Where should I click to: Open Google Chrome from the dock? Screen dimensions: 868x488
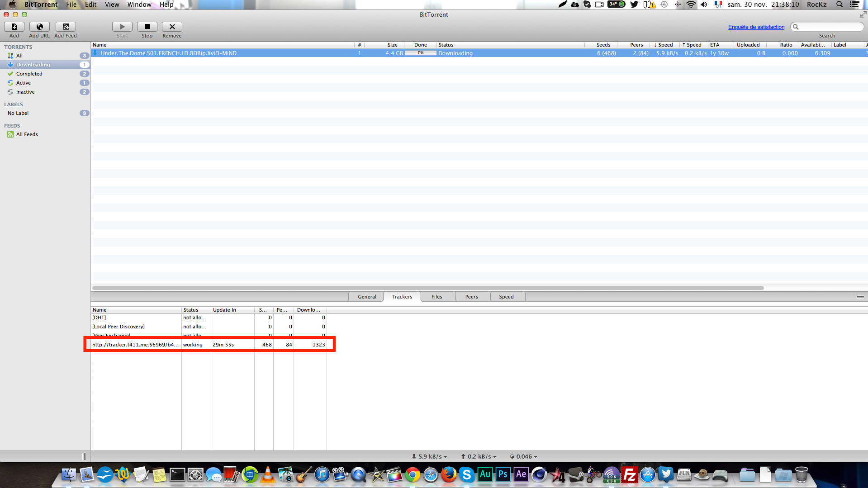click(x=413, y=475)
